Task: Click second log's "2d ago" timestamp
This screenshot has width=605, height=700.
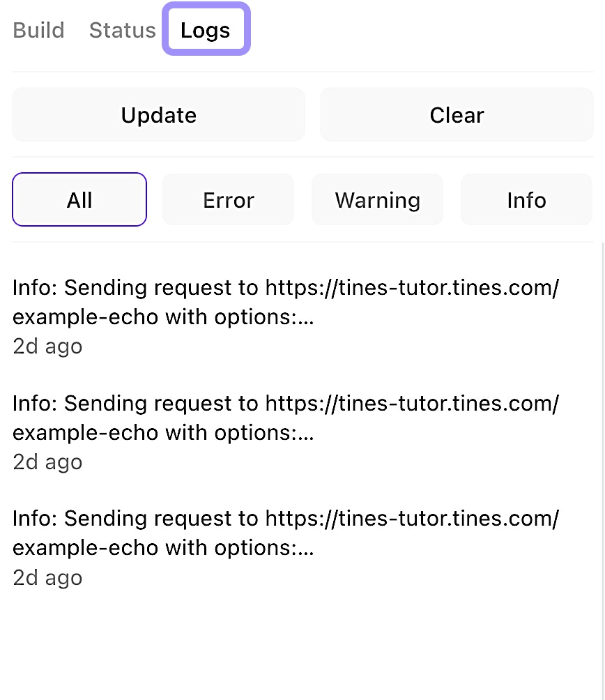Action: 47,462
